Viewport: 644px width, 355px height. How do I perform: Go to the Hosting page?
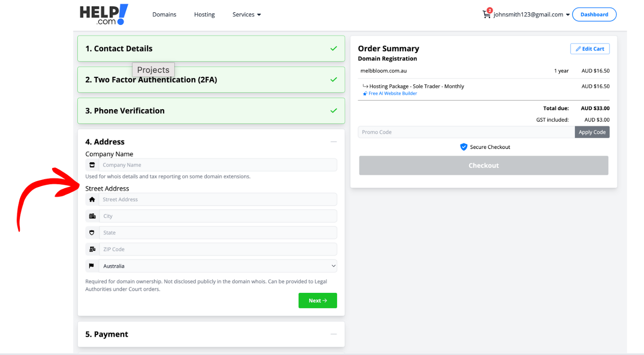(204, 15)
